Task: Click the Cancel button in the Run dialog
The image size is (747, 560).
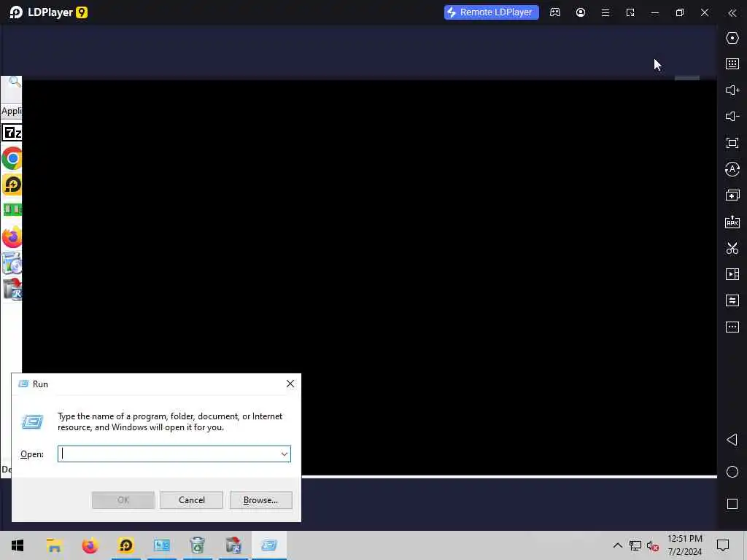Action: pyautogui.click(x=192, y=500)
